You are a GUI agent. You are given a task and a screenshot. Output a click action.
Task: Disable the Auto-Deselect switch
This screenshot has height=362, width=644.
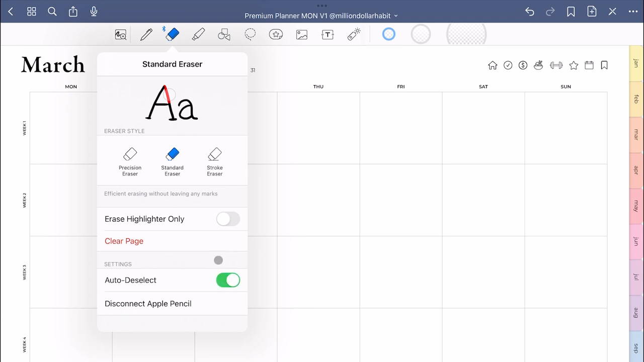tap(228, 280)
